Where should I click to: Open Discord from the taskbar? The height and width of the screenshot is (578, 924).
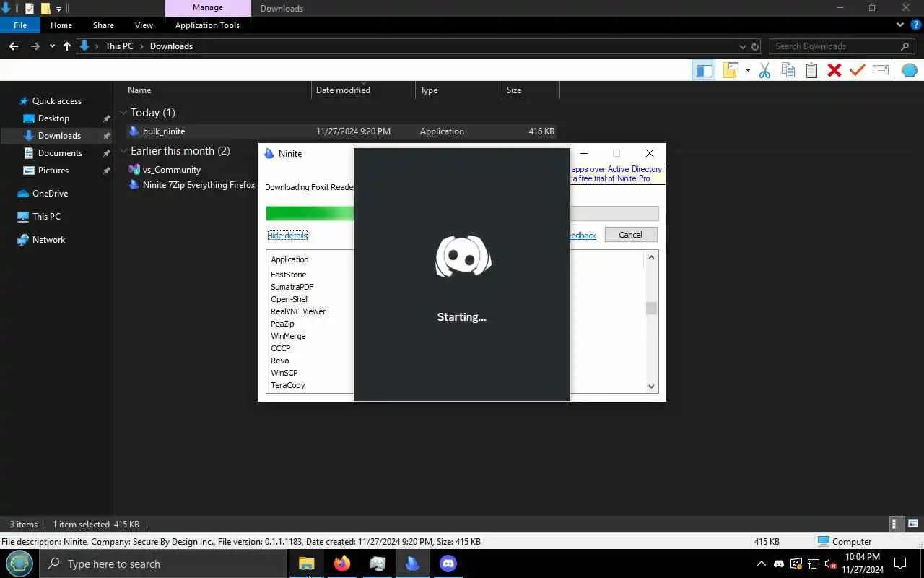click(x=448, y=564)
